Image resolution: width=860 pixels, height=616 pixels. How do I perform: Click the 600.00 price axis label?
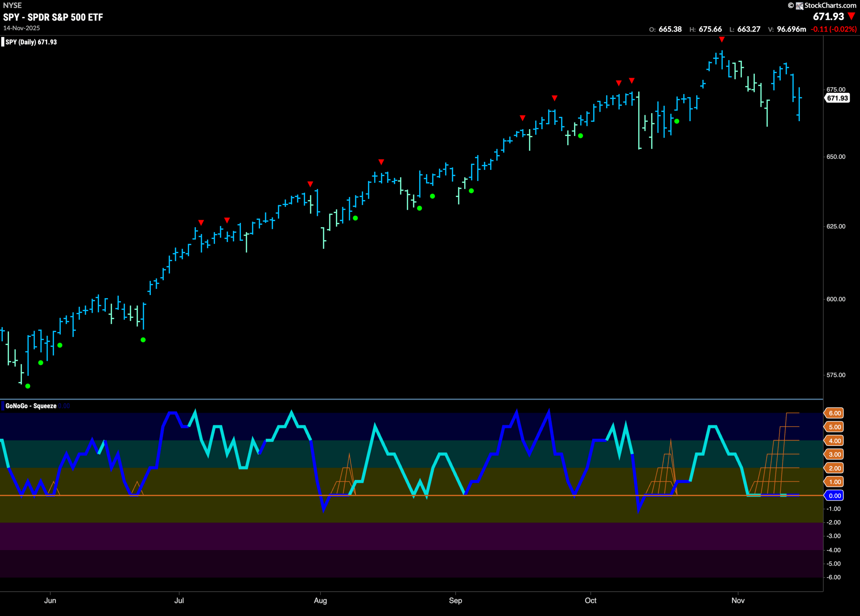point(836,299)
